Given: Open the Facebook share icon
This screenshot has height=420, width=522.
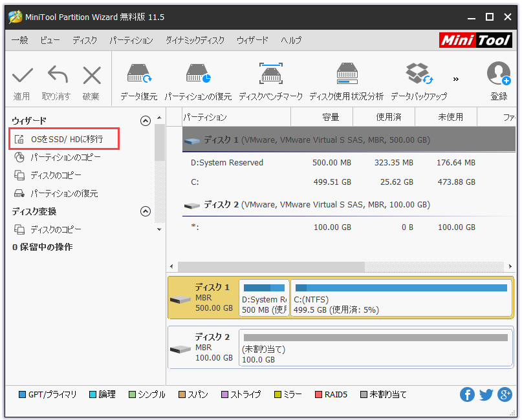Looking at the screenshot, I should [467, 395].
